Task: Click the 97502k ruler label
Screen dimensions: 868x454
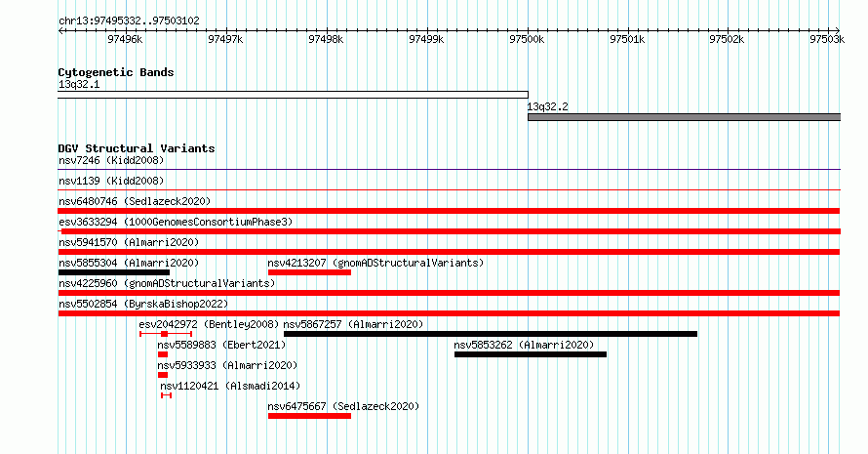Action: pyautogui.click(x=727, y=39)
